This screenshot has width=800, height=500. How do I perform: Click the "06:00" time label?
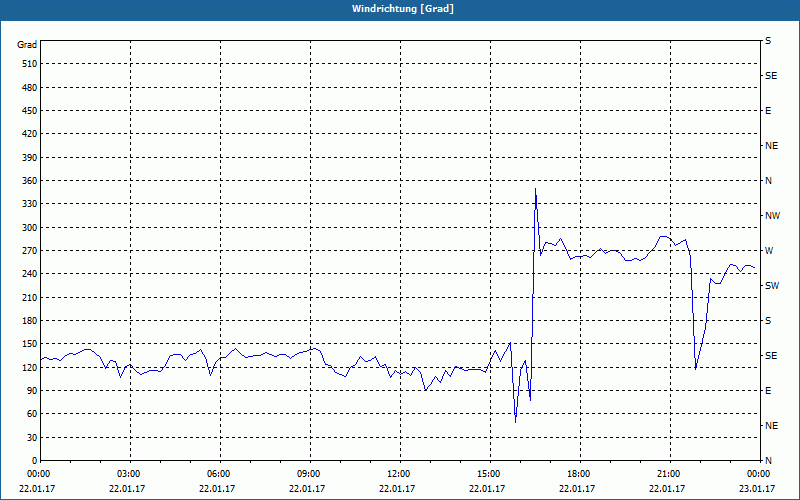click(x=220, y=474)
